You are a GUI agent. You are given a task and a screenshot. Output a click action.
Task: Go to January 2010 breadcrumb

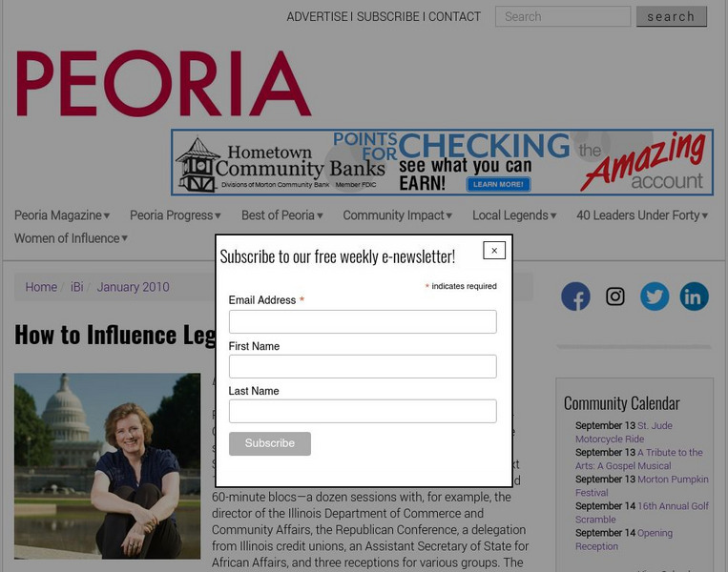(133, 287)
